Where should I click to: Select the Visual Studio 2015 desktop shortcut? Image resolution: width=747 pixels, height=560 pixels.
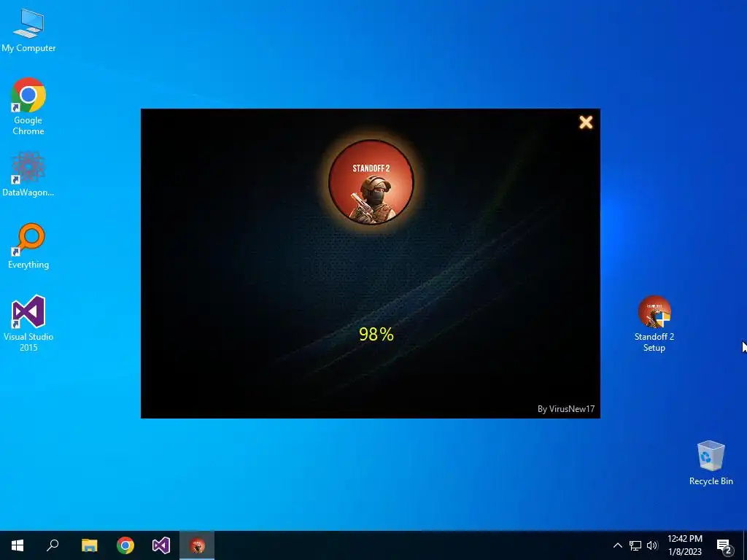click(28, 323)
